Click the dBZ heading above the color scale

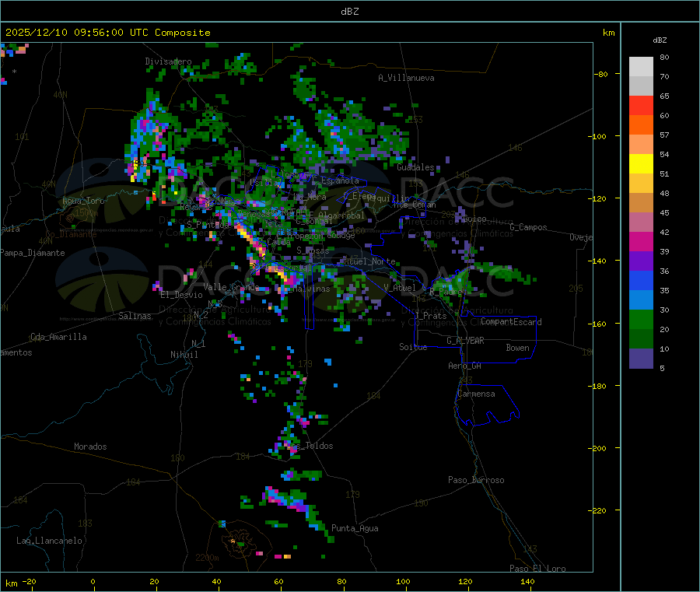click(x=660, y=40)
